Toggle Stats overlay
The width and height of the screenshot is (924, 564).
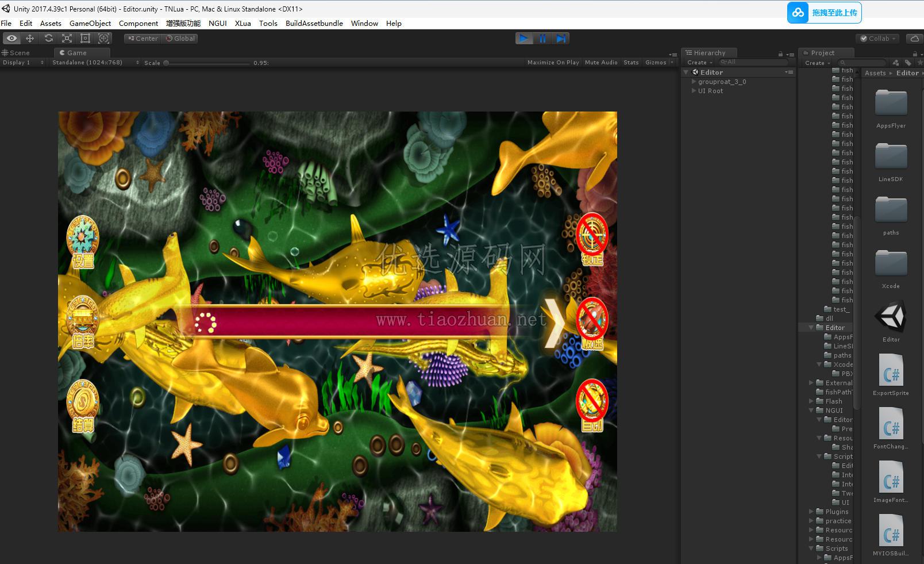click(631, 63)
